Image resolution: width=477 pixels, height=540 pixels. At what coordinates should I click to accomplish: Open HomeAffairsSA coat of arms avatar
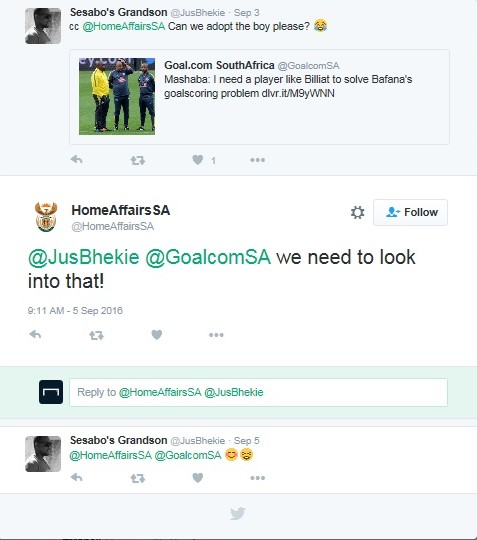point(46,217)
